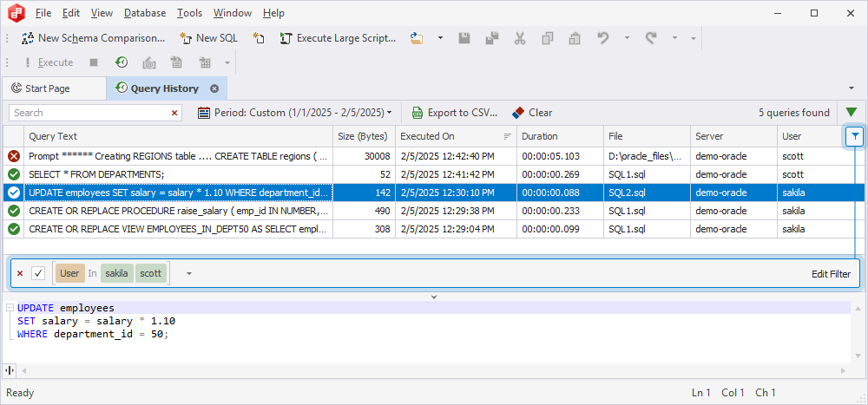Click the Executed On column header
Image resolution: width=868 pixels, height=405 pixels.
click(x=456, y=136)
